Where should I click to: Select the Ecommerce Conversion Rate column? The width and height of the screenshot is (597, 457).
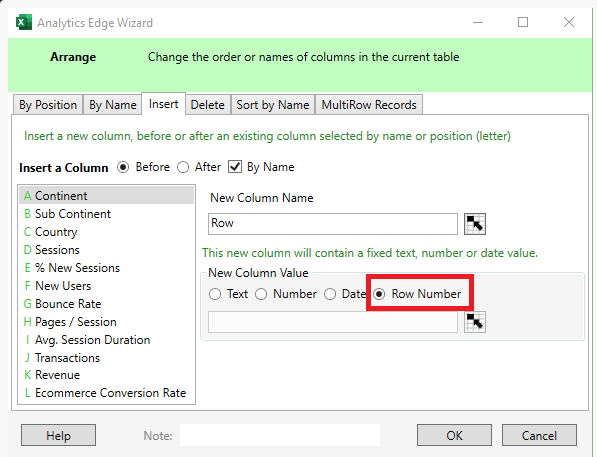(107, 393)
